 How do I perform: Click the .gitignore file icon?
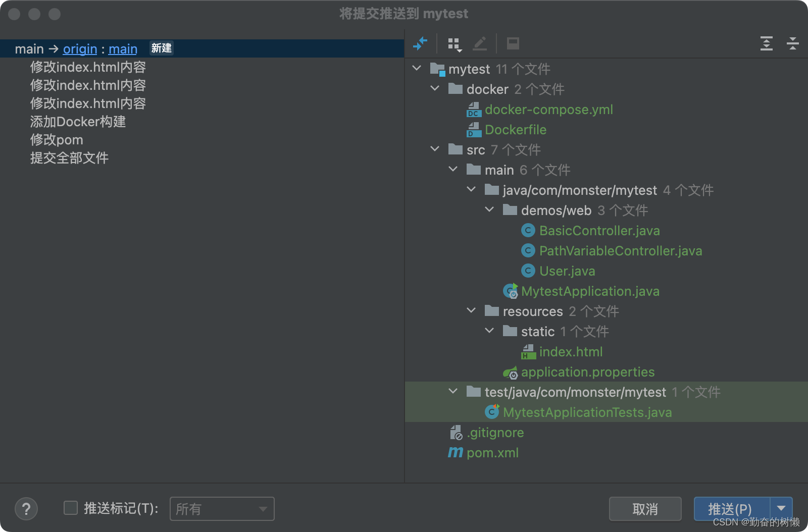tap(456, 433)
